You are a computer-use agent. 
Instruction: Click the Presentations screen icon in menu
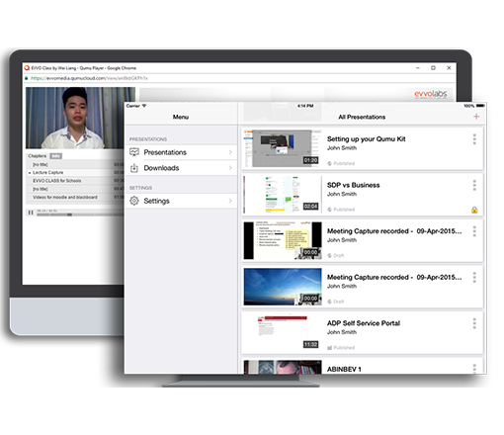134,152
